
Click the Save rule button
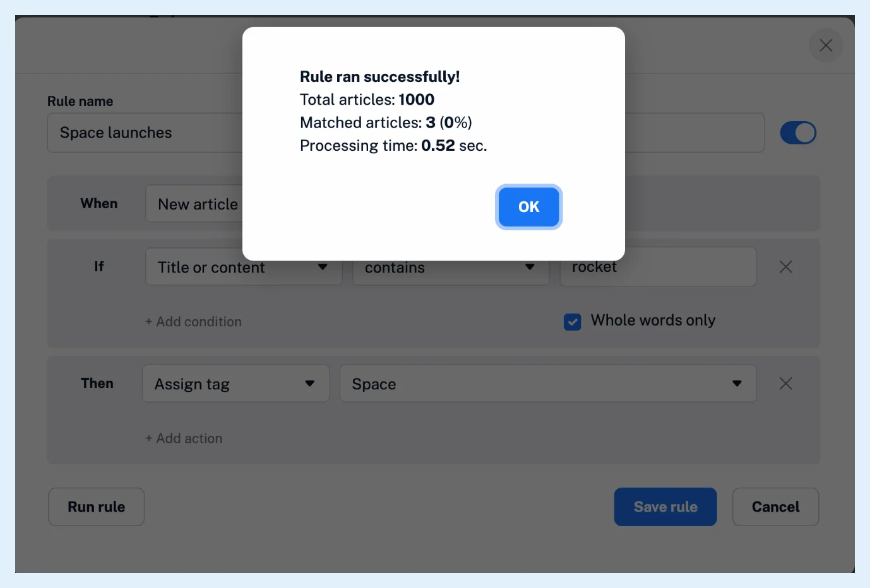click(665, 507)
